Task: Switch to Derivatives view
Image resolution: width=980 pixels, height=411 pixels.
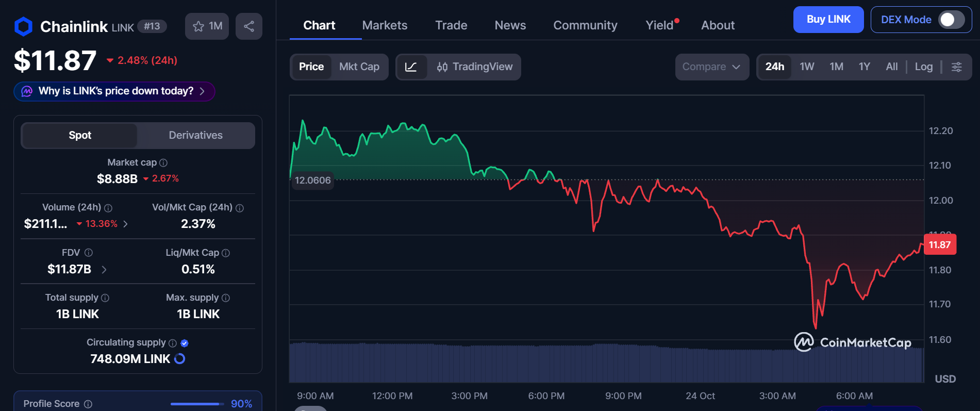Action: tap(196, 135)
